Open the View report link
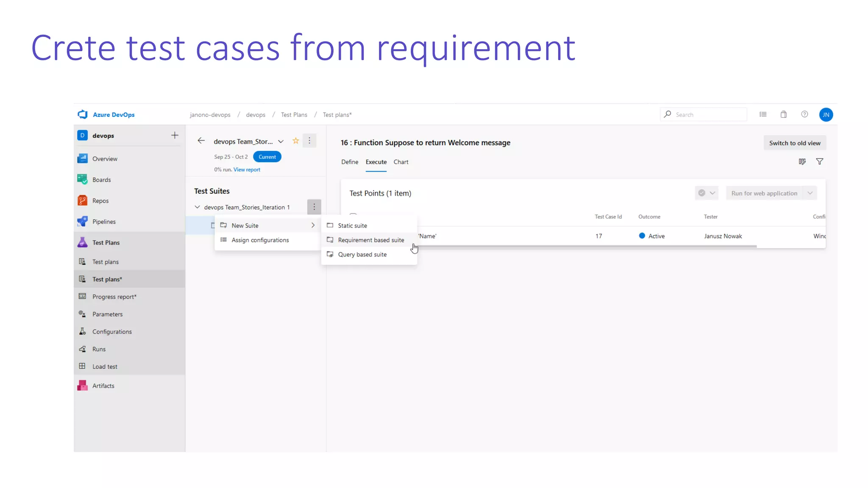 247,169
